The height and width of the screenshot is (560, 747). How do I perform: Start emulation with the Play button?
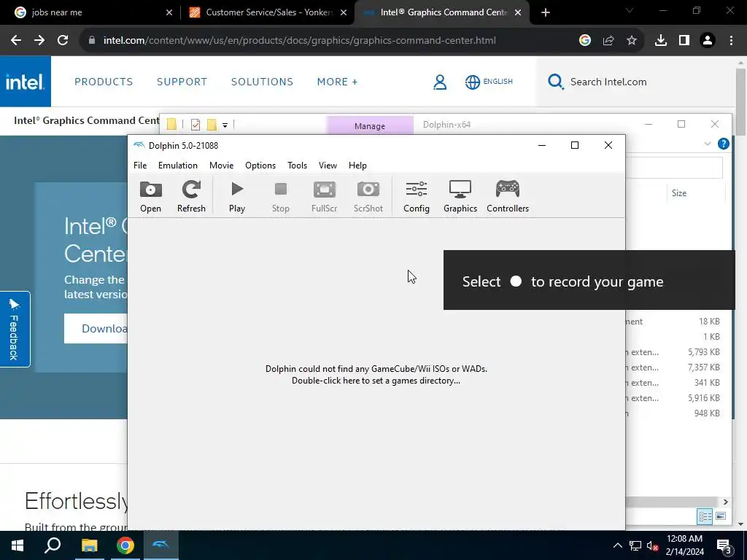click(x=237, y=197)
